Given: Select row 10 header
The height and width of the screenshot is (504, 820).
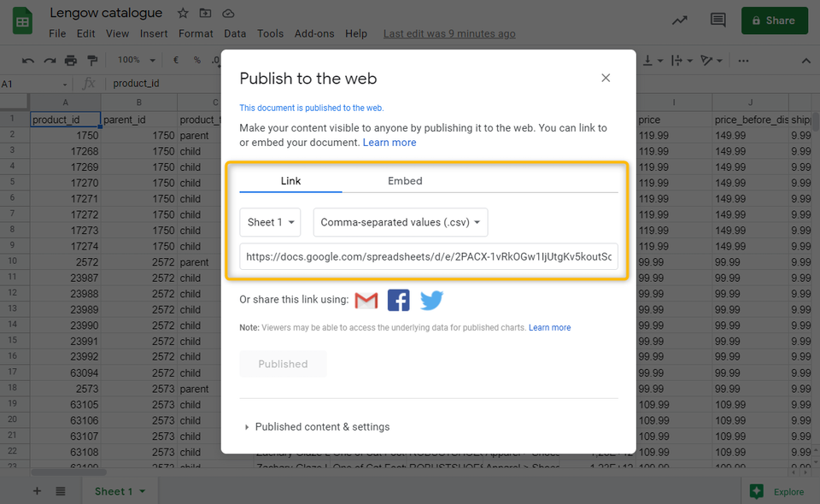Looking at the screenshot, I should pos(13,261).
